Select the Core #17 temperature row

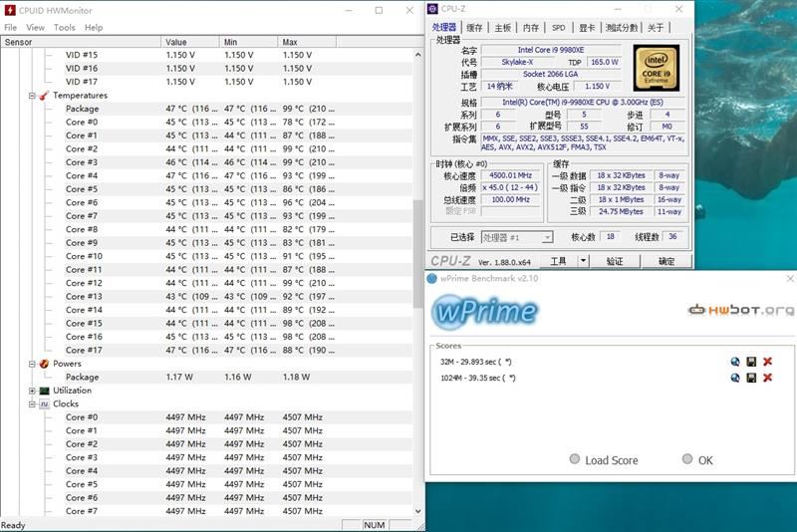(206, 350)
